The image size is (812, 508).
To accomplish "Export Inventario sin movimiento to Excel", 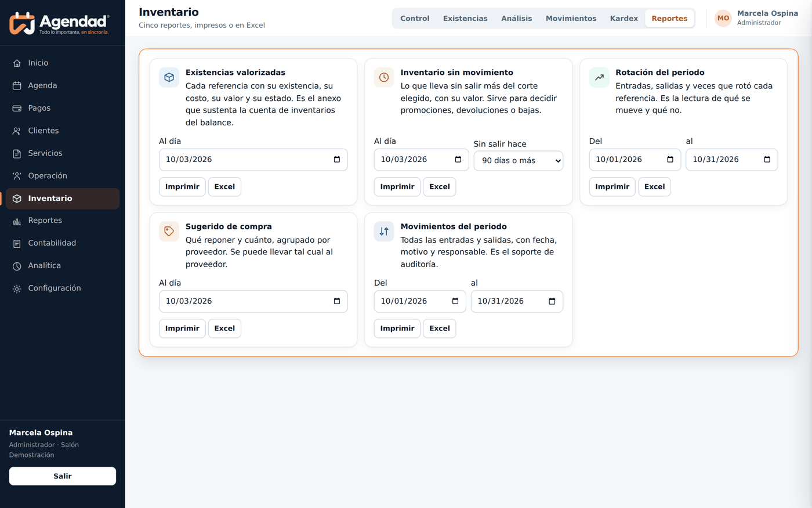I will pyautogui.click(x=439, y=187).
